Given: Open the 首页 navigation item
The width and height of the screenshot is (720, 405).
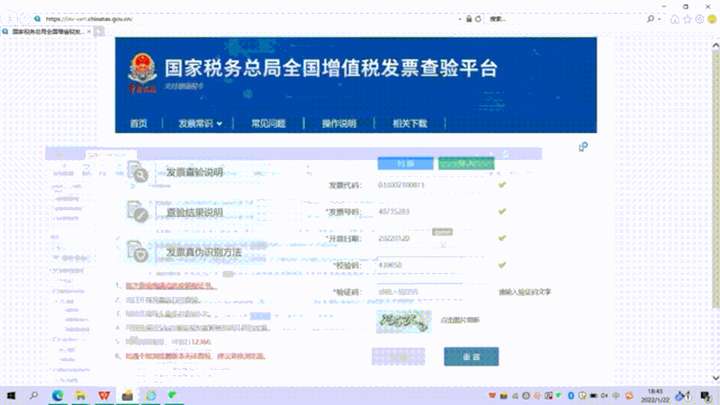Looking at the screenshot, I should 139,124.
